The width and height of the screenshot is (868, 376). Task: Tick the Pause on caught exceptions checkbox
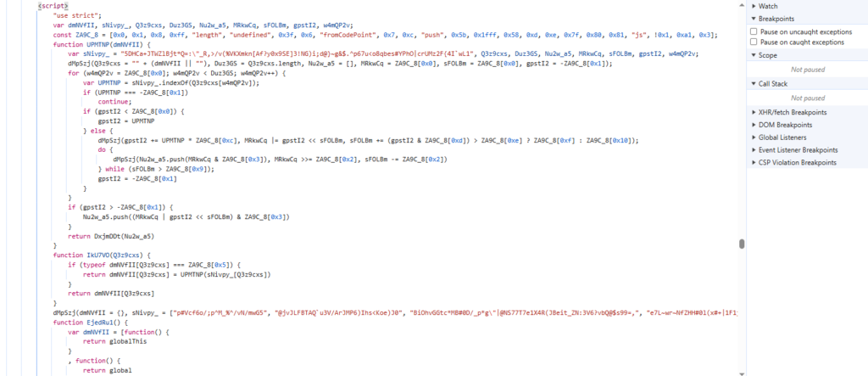[x=754, y=42]
